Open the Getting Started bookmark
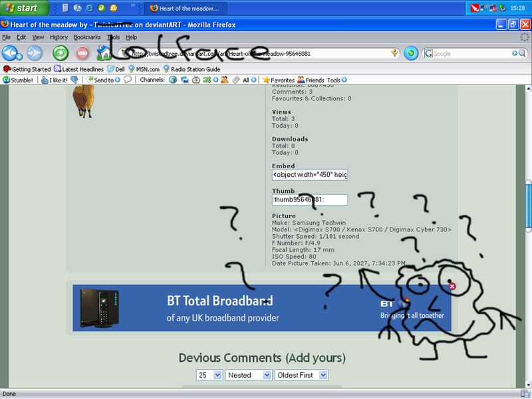The width and height of the screenshot is (532, 399). click(x=27, y=69)
